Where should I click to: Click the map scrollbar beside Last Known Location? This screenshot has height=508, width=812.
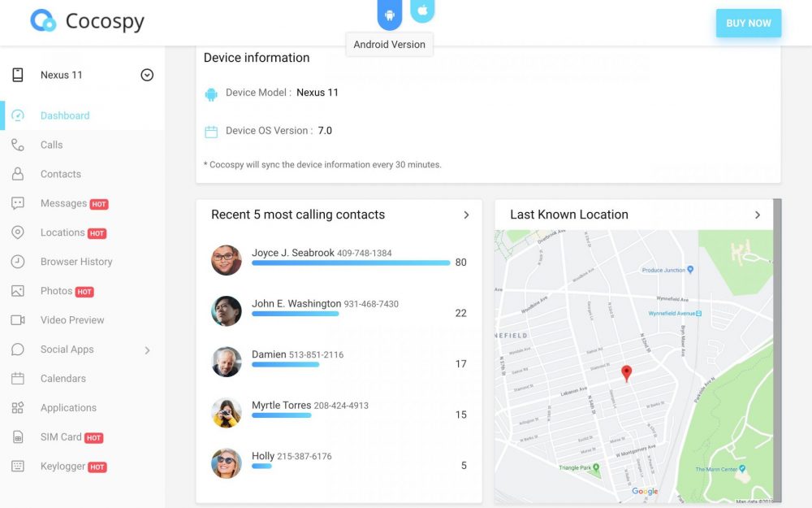(x=777, y=350)
